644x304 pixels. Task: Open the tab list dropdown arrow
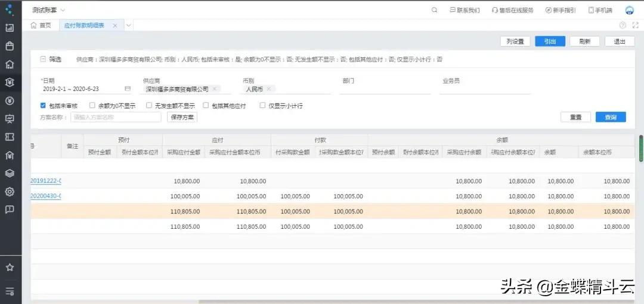pyautogui.click(x=128, y=26)
